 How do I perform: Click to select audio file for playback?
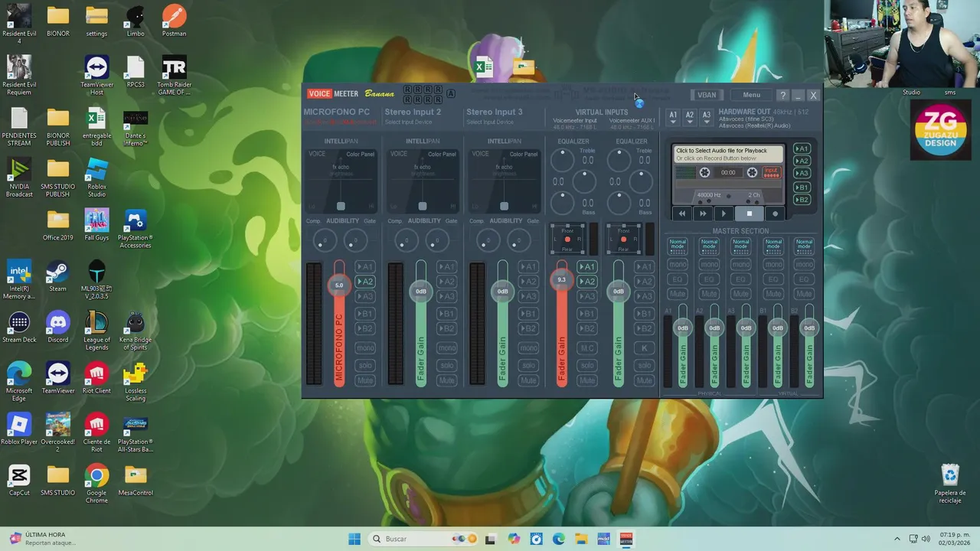728,154
